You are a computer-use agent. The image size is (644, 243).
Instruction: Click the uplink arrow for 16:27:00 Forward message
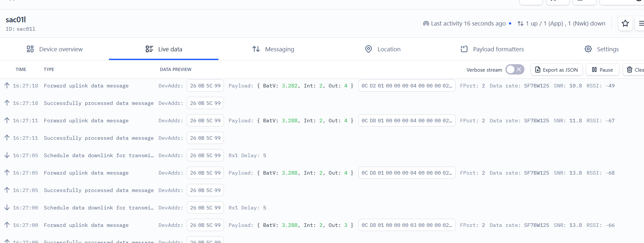[x=7, y=225]
